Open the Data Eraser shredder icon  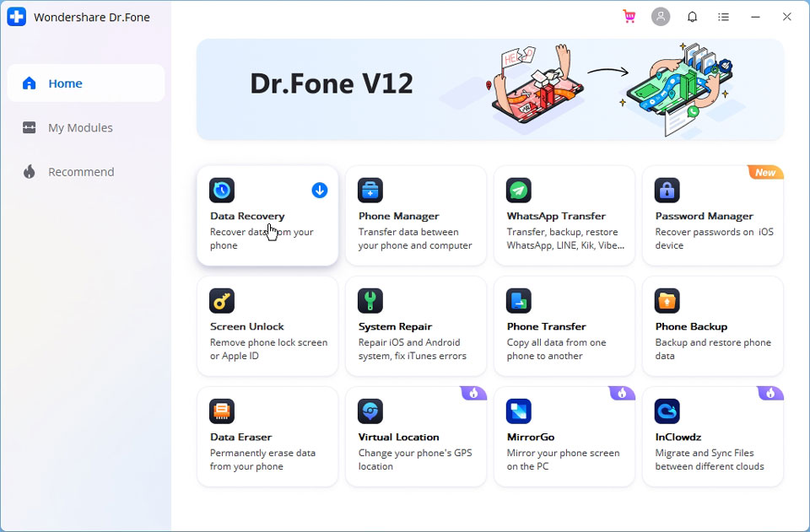pyautogui.click(x=222, y=411)
